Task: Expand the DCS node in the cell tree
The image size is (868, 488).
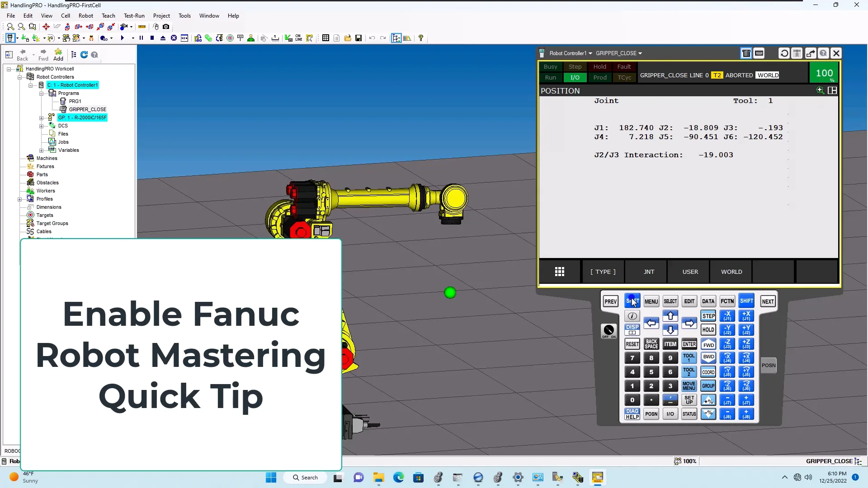Action: coord(42,126)
